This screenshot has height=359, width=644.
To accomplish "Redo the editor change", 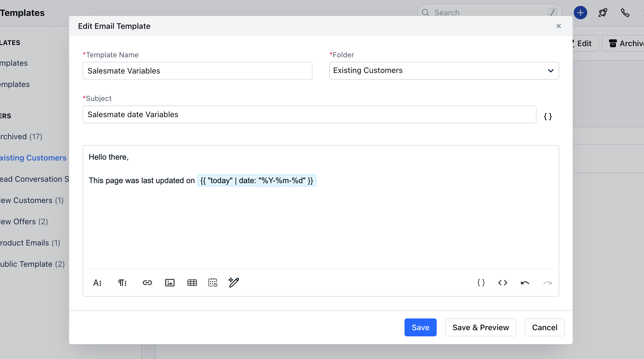I will point(547,283).
